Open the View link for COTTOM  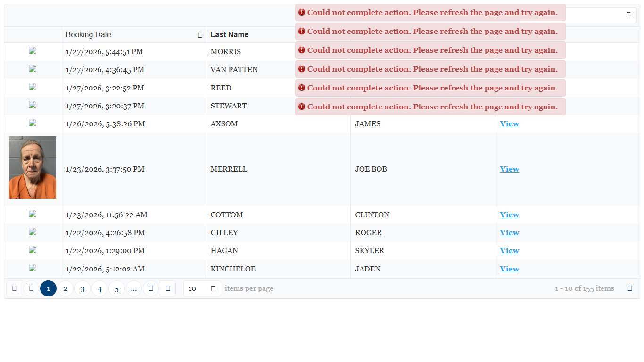click(509, 215)
